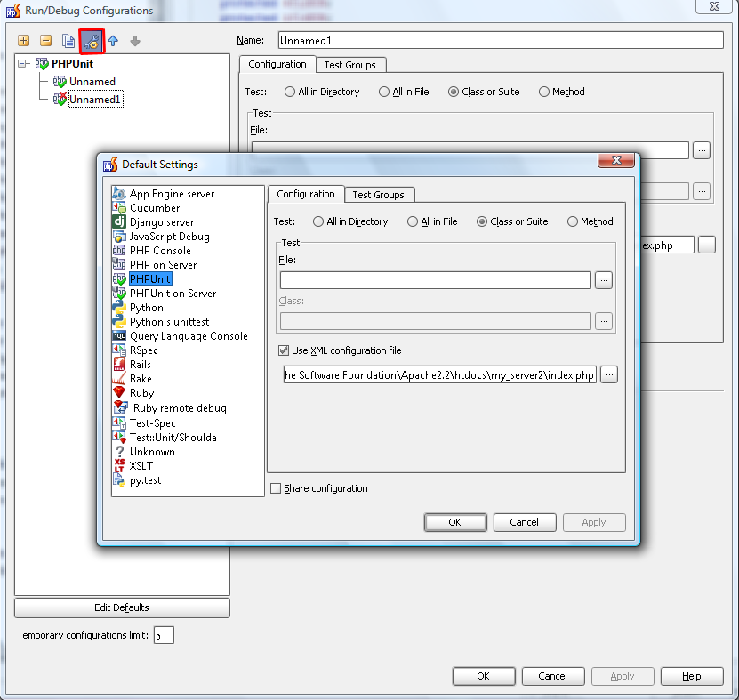This screenshot has height=700, width=739.
Task: Browse for Class in Default Settings
Action: [x=604, y=321]
